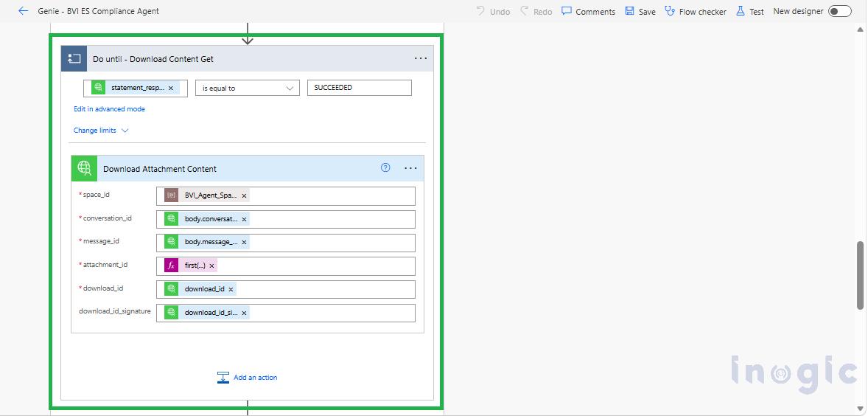Click the Do until loop icon
This screenshot has width=868, height=416.
74,59
